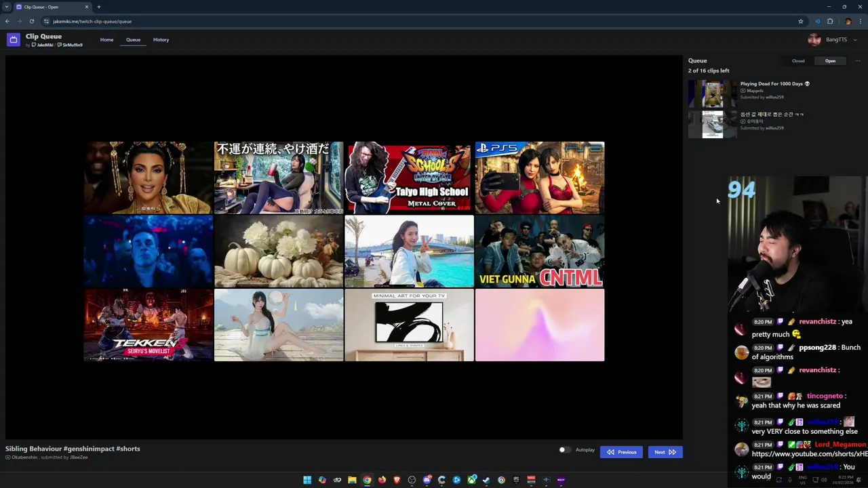Open Chrome from the taskbar
Image resolution: width=868 pixels, height=488 pixels.
click(x=367, y=480)
